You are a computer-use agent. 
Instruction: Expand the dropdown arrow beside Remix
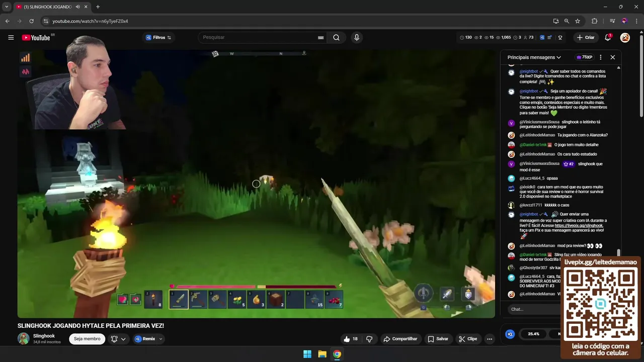pos(160,339)
